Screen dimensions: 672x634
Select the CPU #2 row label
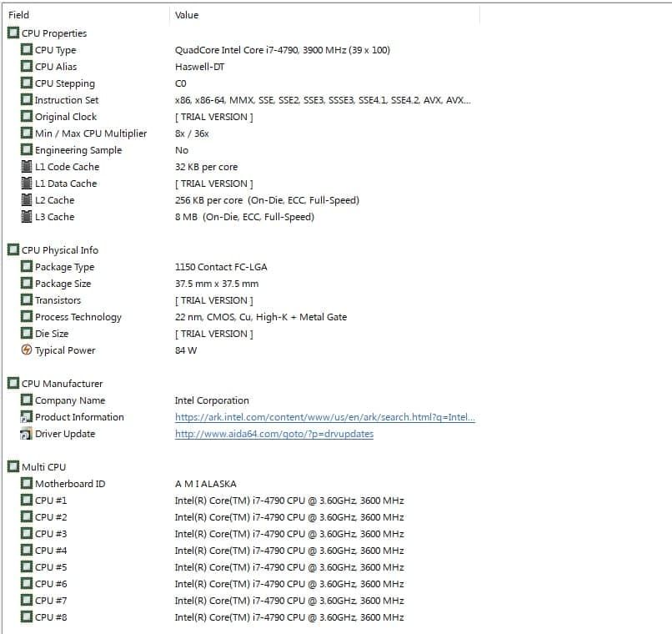pyautogui.click(x=51, y=517)
